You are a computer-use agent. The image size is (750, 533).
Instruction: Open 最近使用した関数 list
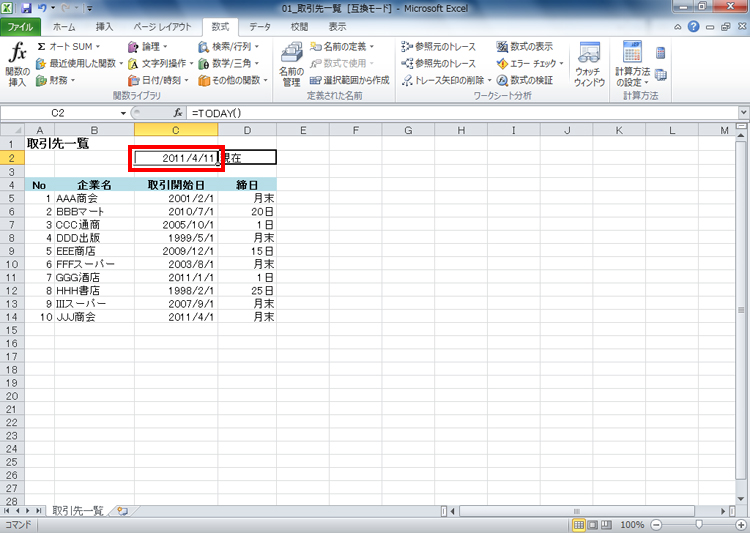click(x=79, y=63)
